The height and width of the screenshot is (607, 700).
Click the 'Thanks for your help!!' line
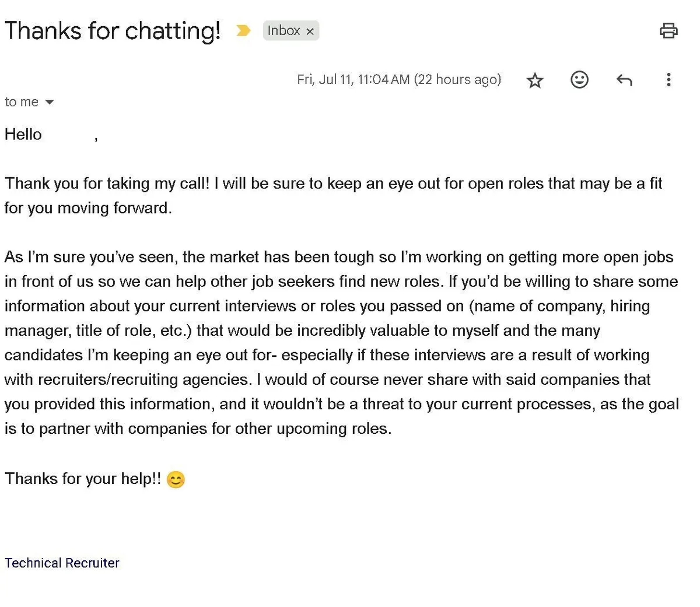pos(83,479)
